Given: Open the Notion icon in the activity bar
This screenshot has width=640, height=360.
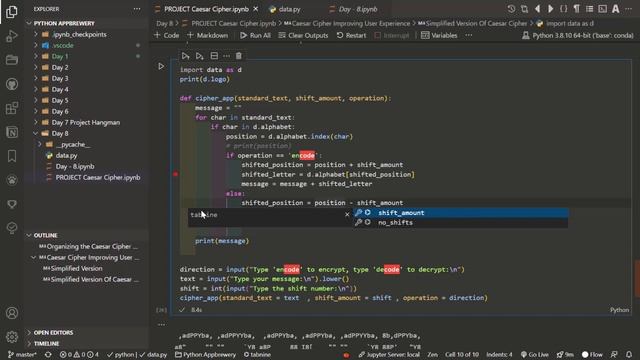Looking at the screenshot, I should tap(12, 132).
